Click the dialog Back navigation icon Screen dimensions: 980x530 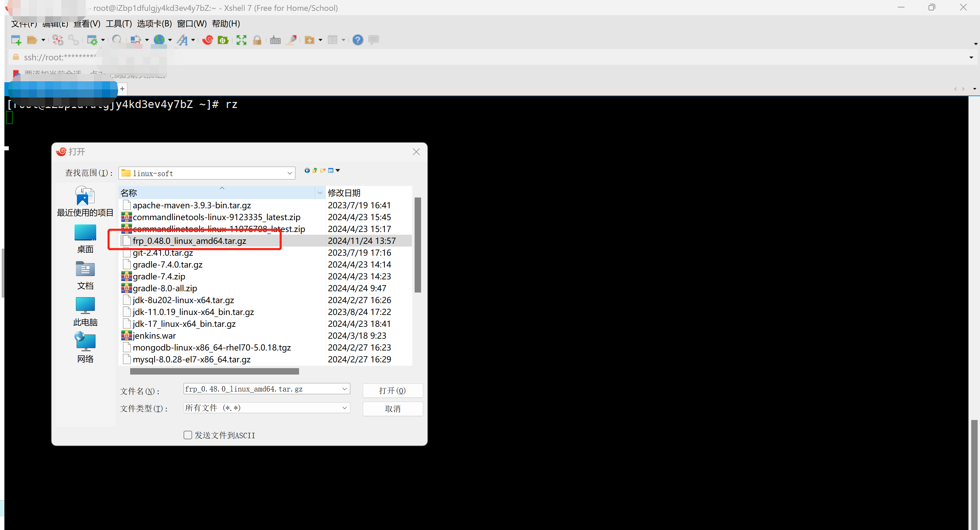coord(307,170)
